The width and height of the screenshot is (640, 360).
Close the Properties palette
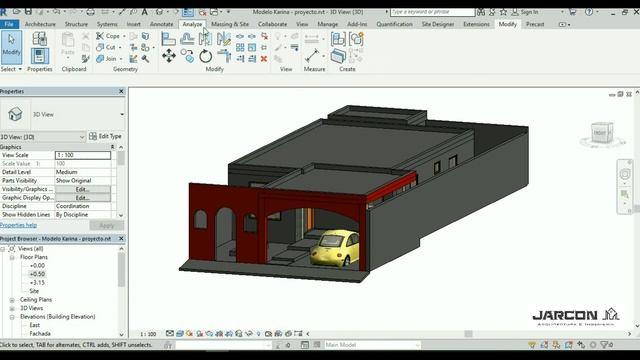[x=121, y=91]
